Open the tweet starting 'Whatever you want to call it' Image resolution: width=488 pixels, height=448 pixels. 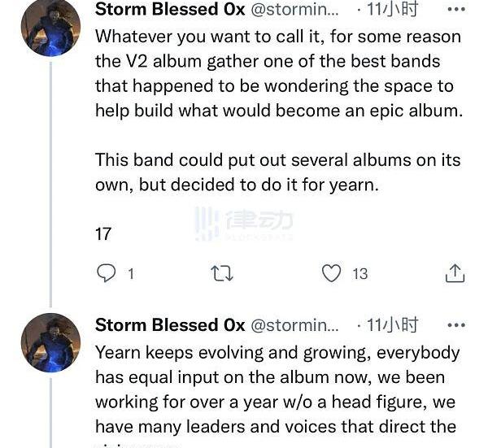[x=278, y=73]
